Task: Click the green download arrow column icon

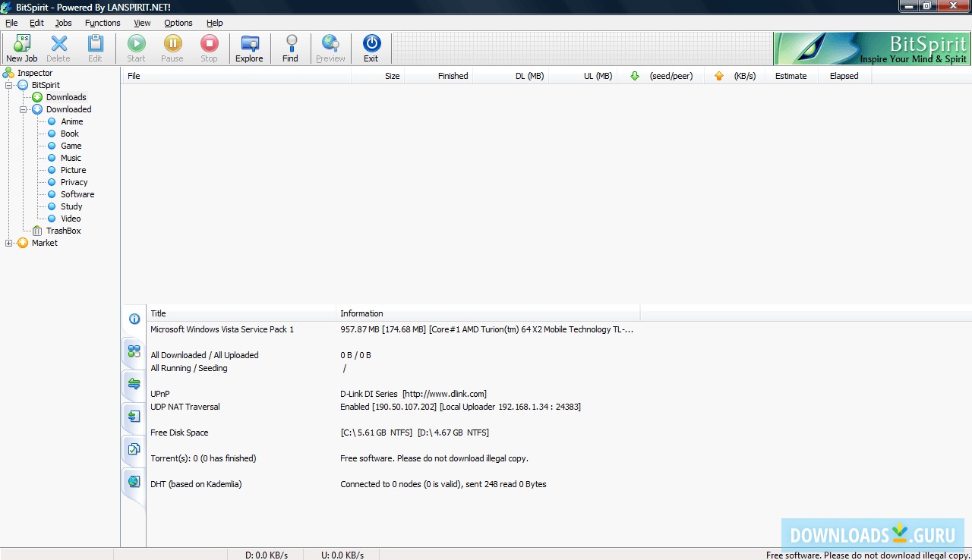Action: [635, 76]
